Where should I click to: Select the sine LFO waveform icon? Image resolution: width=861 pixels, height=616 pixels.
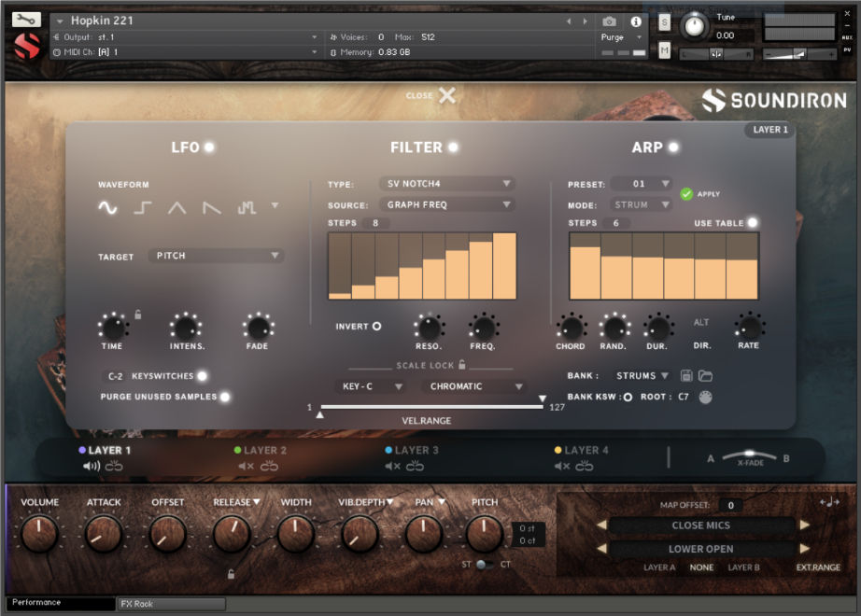click(x=106, y=207)
